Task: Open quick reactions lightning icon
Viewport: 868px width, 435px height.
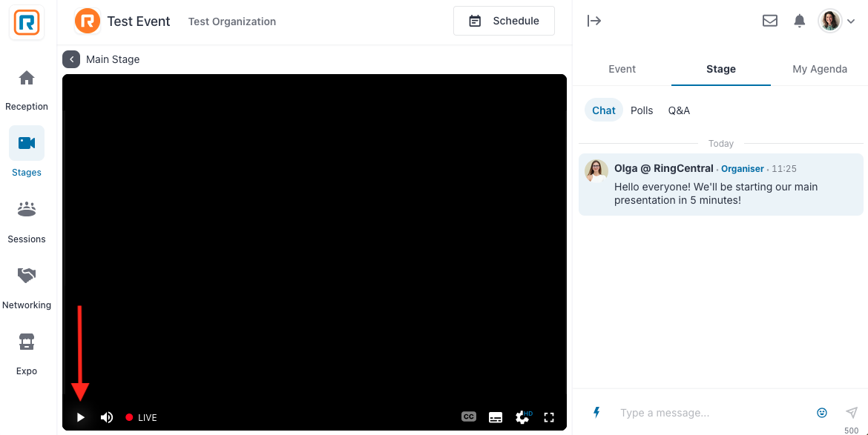Action: (596, 412)
